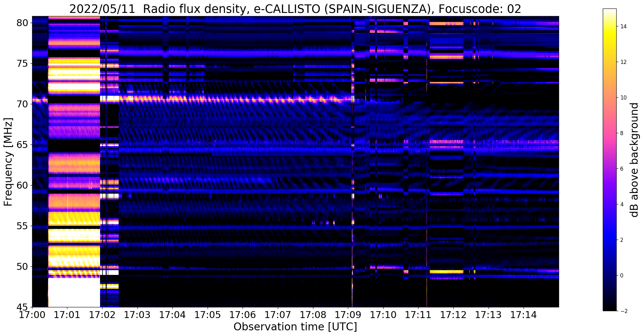
Task: Click the 17:00 time tick label
Action: (x=32, y=315)
